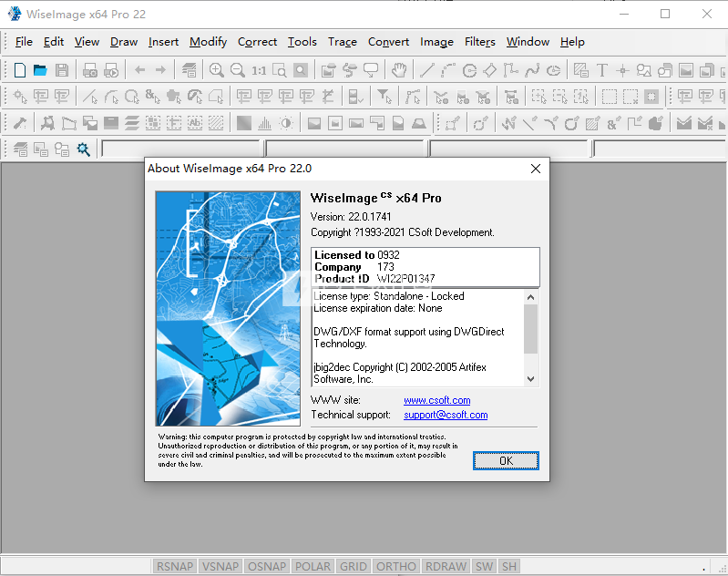728x576 pixels.
Task: Click the Redo right arrow icon
Action: click(x=160, y=70)
